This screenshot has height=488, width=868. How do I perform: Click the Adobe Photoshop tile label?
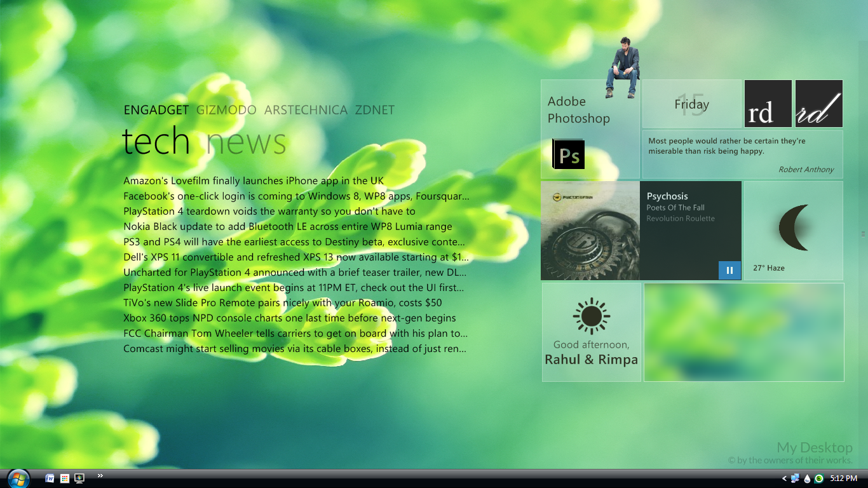click(579, 109)
